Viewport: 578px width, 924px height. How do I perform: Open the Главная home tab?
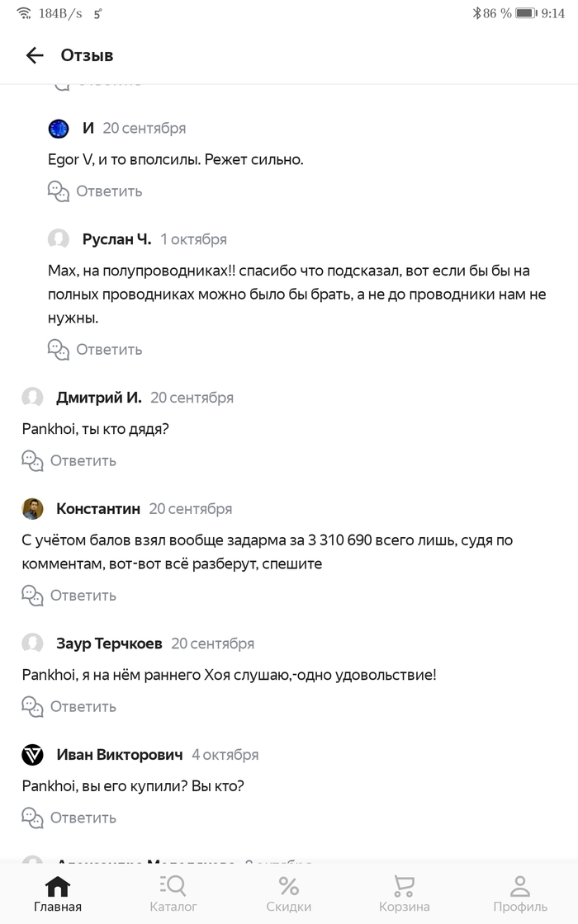pos(58,893)
